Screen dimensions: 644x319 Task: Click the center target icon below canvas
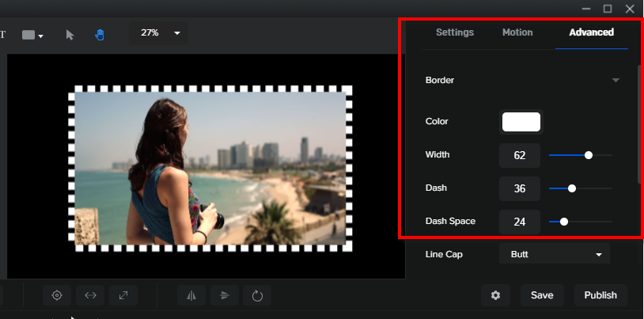tap(57, 295)
